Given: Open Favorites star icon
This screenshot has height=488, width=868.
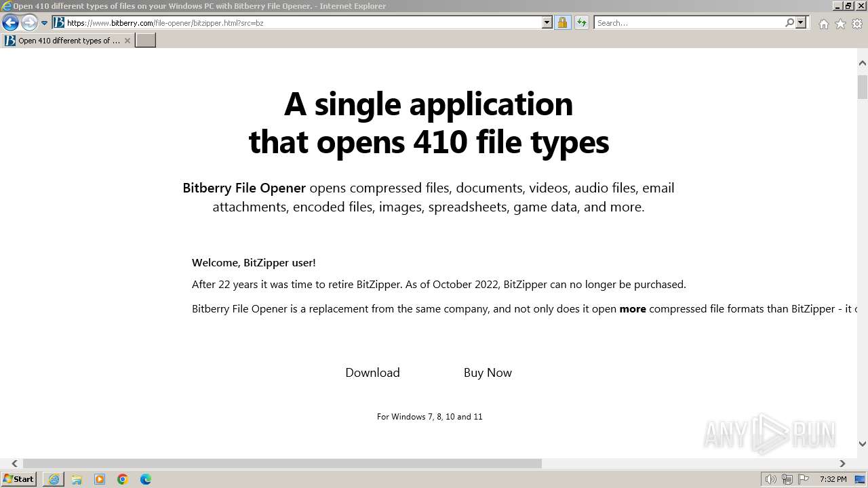Looking at the screenshot, I should click(840, 24).
